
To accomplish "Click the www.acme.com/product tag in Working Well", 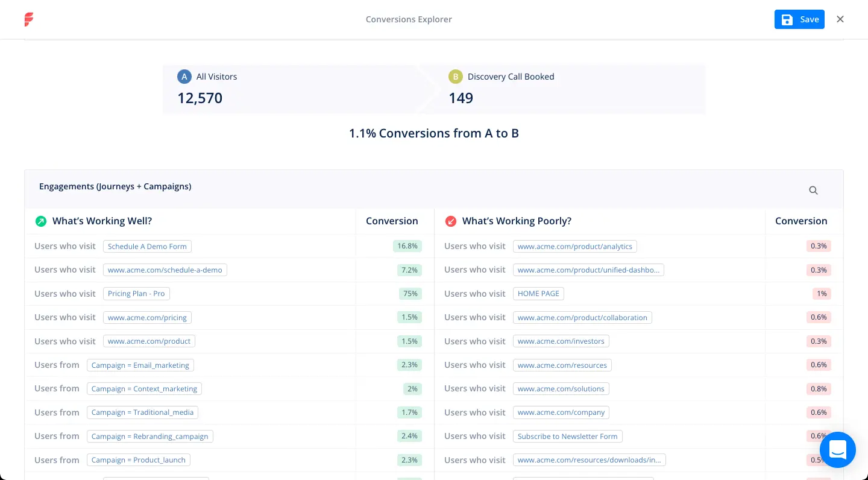I will tap(149, 341).
